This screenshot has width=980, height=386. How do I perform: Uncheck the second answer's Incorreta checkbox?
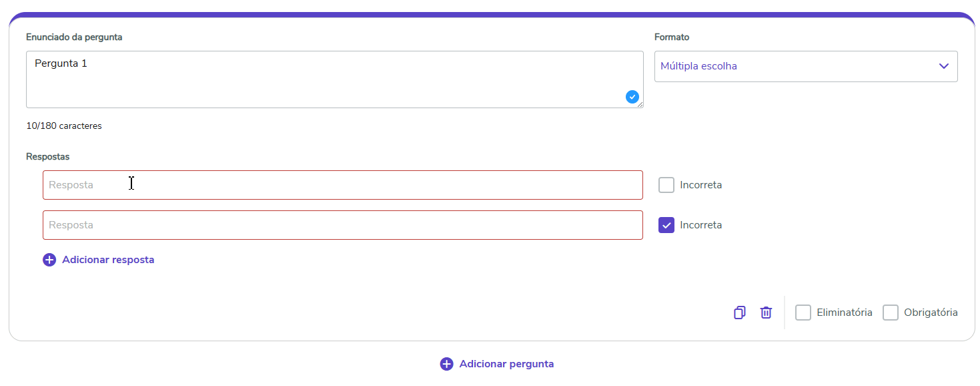pos(666,225)
